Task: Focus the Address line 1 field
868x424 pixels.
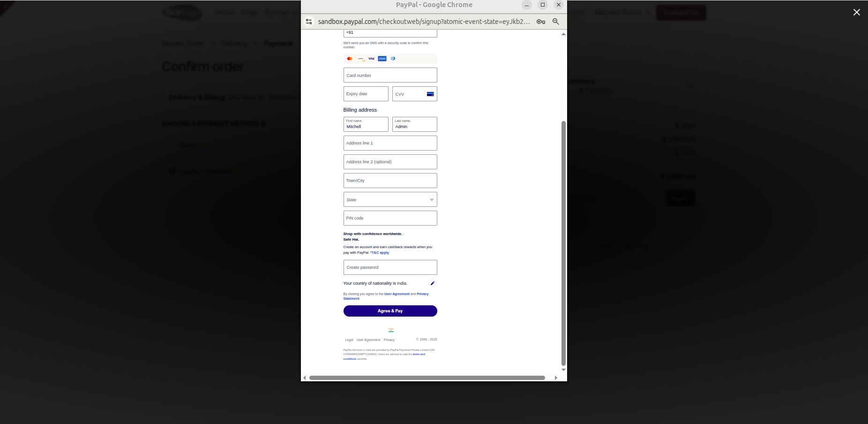Action: point(390,143)
